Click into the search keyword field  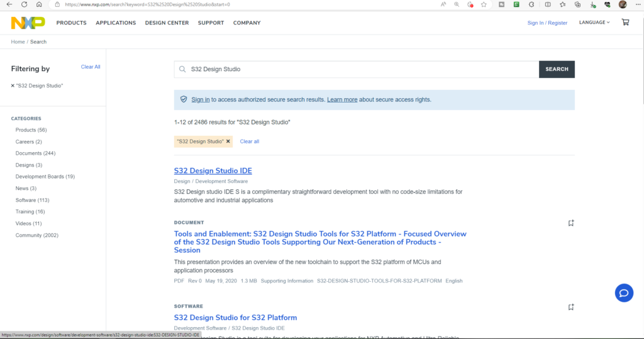coord(358,69)
